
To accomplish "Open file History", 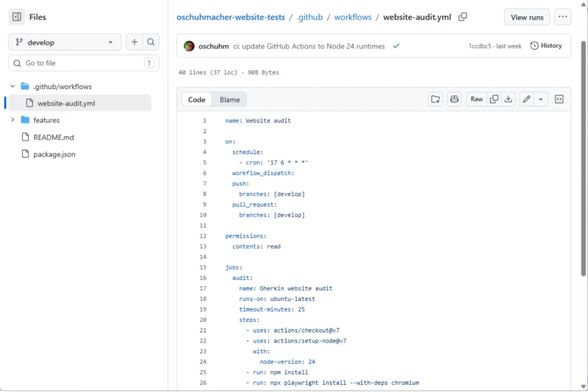I will 546,46.
